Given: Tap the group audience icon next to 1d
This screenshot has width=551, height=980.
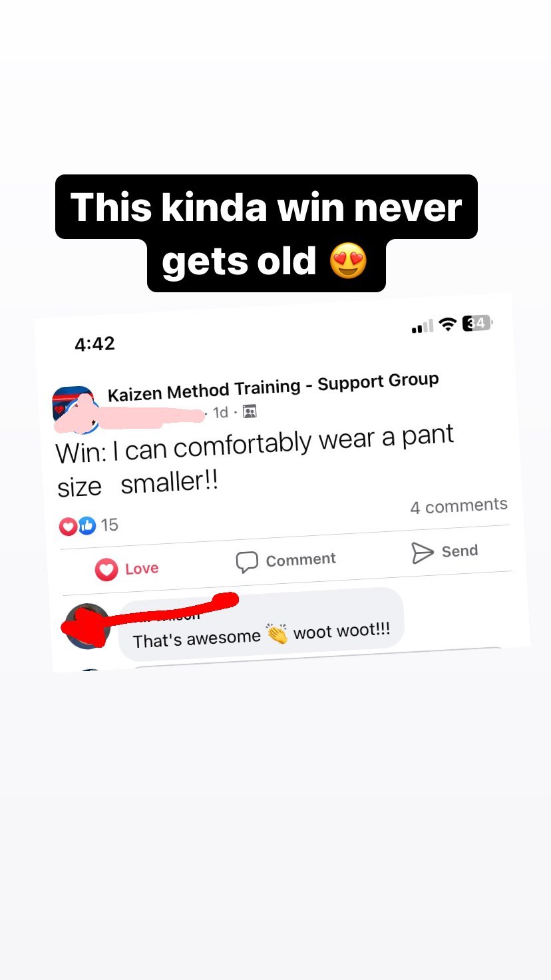Looking at the screenshot, I should point(250,411).
